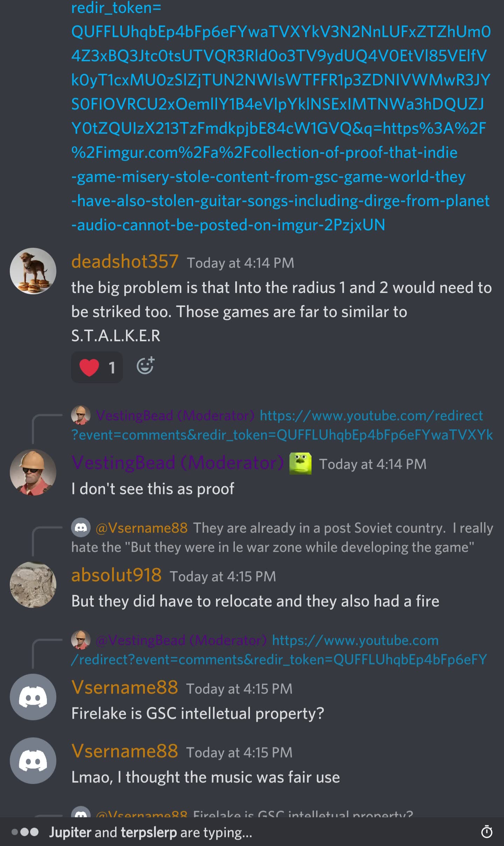The height and width of the screenshot is (846, 504).
Task: Tap Vsername88's Discord logo avatar on Firelake message
Action: (33, 697)
